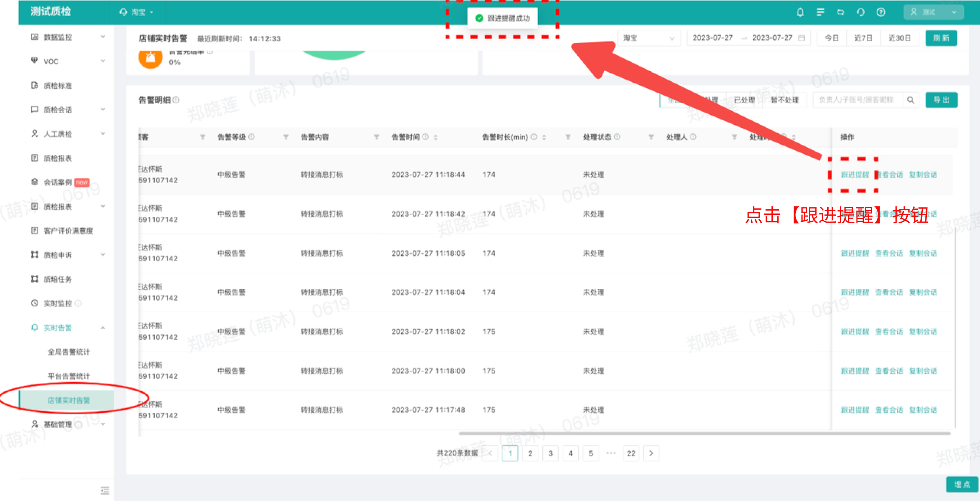Click the 导出 button
This screenshot has height=501, width=980.
click(x=941, y=100)
